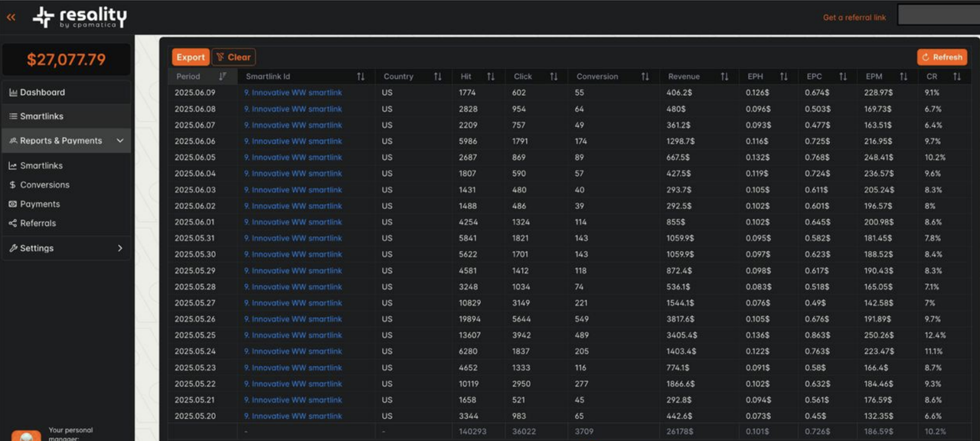Open the smartlink in the 2025.05.20 row

click(293, 416)
